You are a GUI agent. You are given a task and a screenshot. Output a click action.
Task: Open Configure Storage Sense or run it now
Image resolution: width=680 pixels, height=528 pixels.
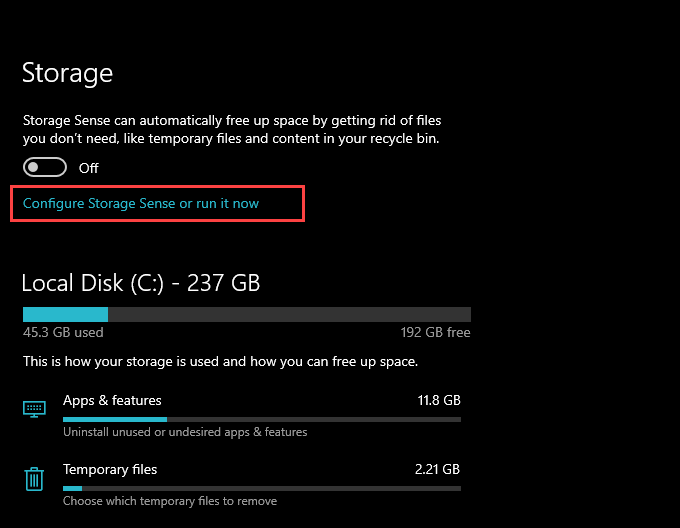point(141,203)
